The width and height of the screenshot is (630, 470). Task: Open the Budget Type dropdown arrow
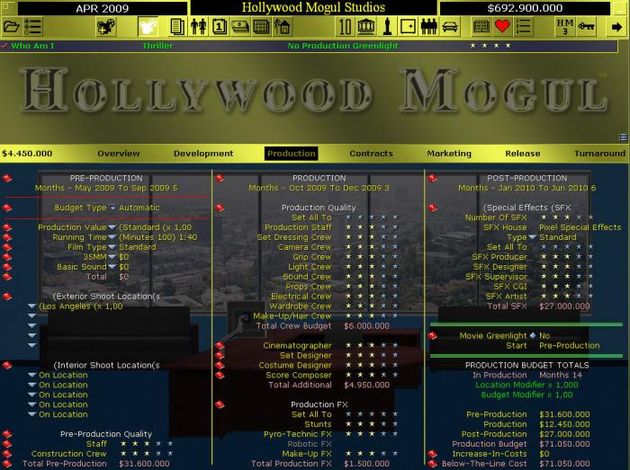[x=112, y=208]
